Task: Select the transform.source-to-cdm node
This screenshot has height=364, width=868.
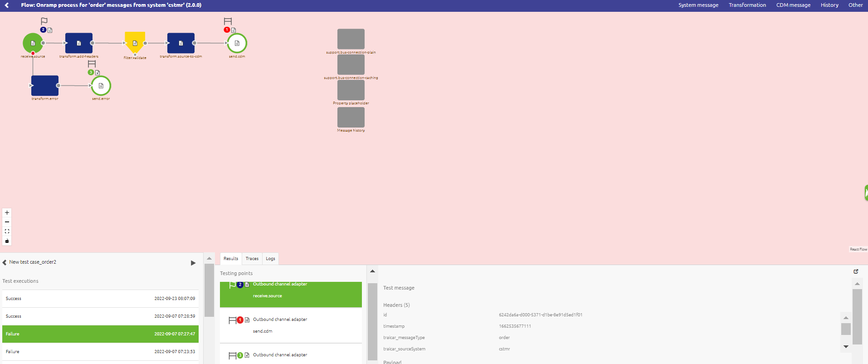Action: (181, 43)
